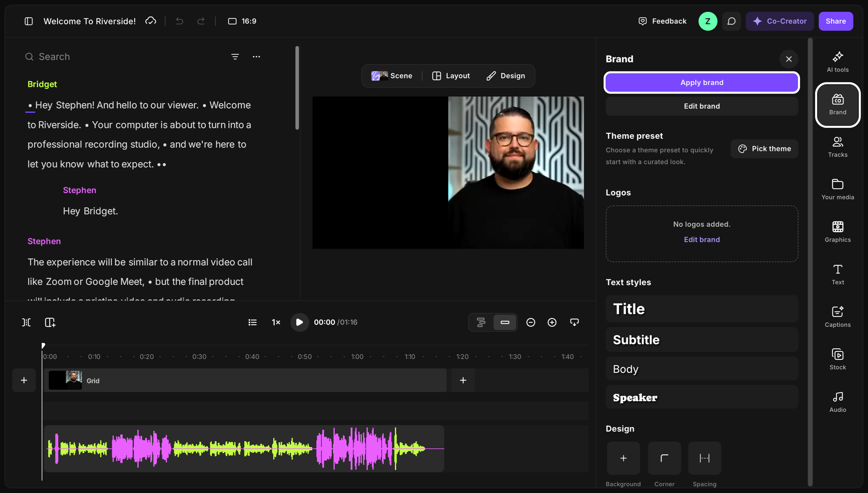The image size is (868, 493).
Task: Switch to compact single-track timeline view
Action: click(505, 322)
